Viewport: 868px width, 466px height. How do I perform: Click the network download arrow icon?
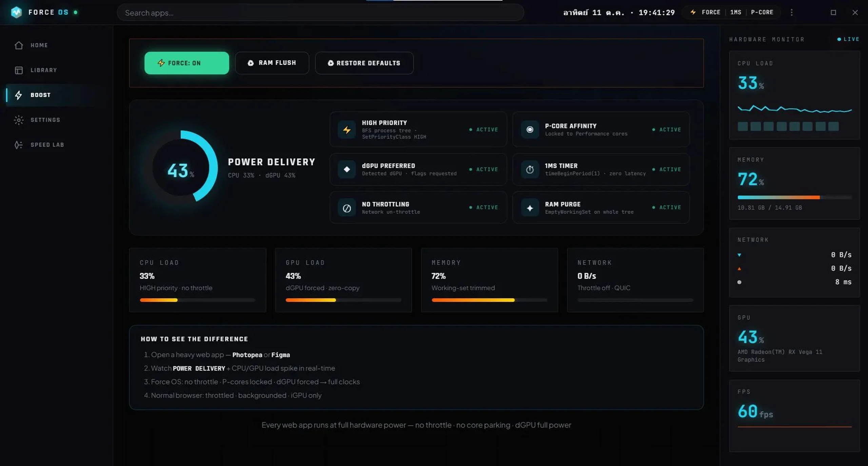[739, 255]
